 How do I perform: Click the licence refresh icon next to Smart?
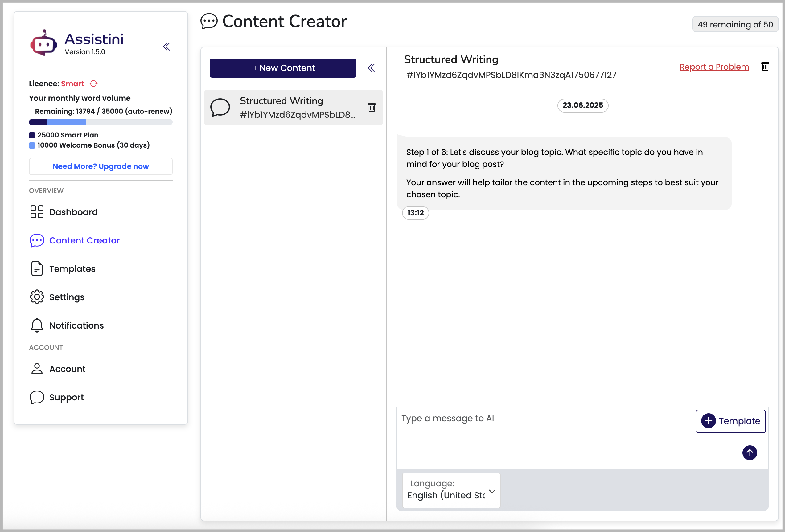coord(93,84)
